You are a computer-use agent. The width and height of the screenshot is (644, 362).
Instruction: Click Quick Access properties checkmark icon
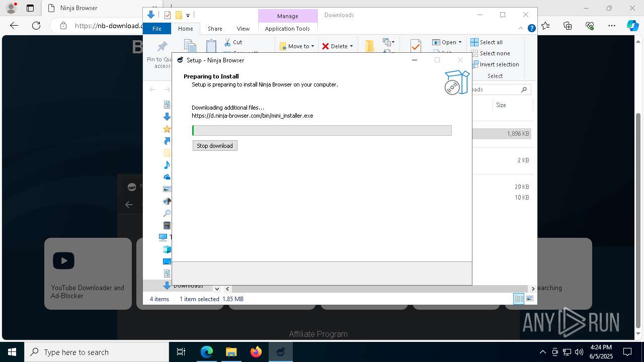tap(168, 15)
